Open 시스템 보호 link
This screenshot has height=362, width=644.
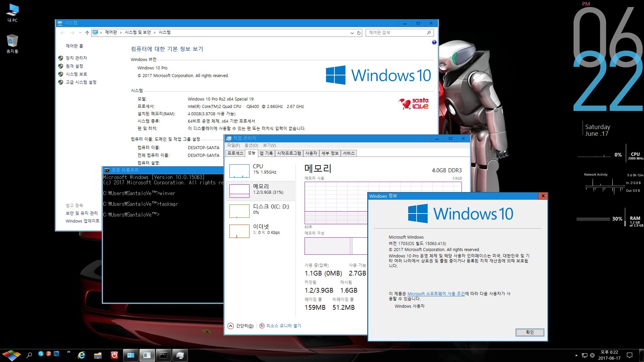coord(76,74)
